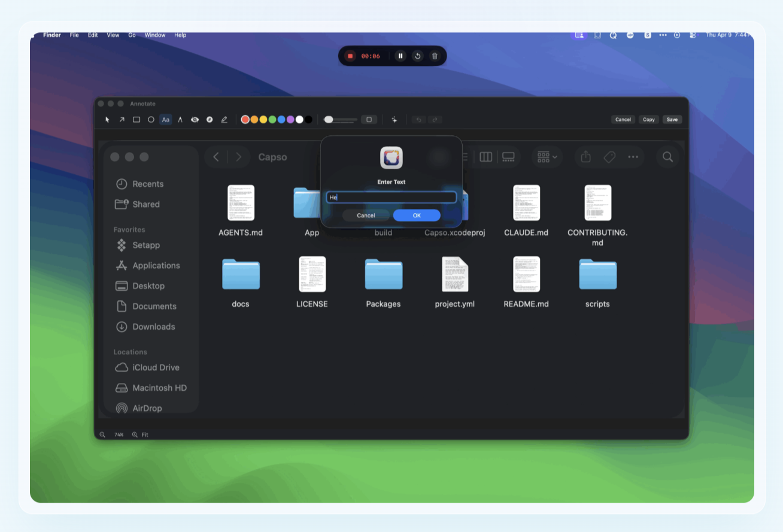Screen dimensions: 783x532
Task: Set annotation color to orange
Action: pos(254,120)
